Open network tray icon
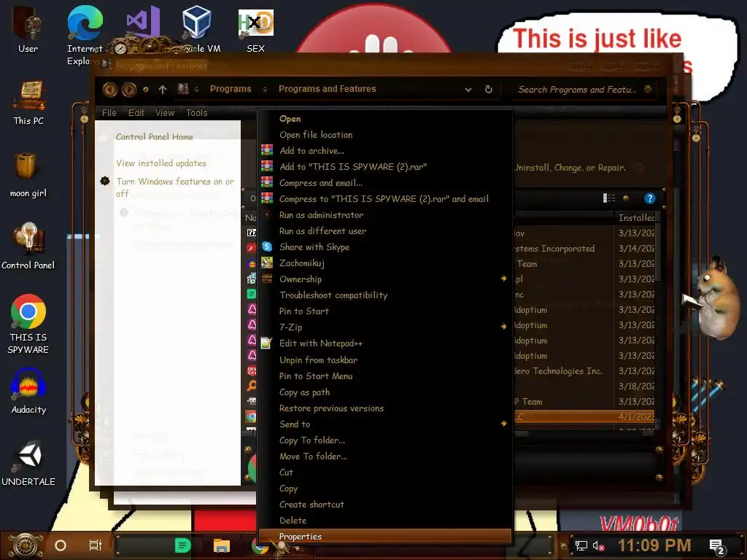Viewport: 747px width, 560px height. (x=581, y=545)
